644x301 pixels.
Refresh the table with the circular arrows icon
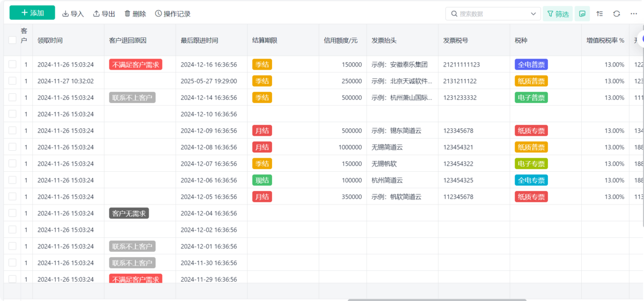click(617, 14)
